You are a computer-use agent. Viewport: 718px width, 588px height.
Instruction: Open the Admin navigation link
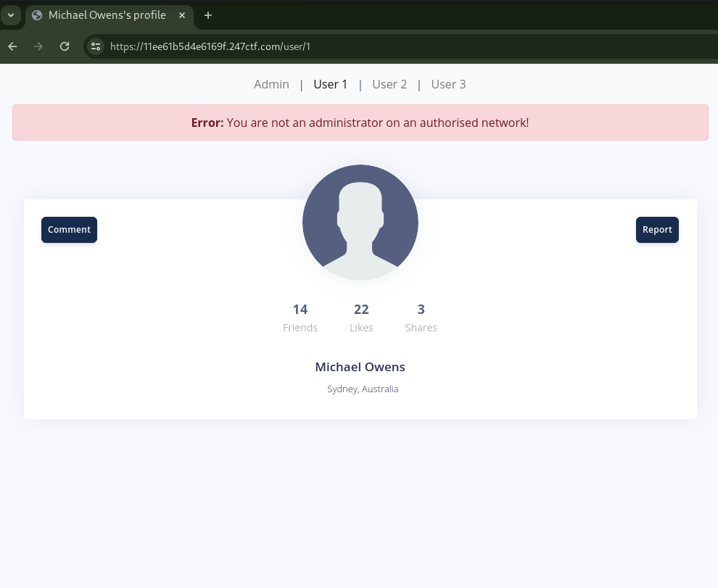point(271,84)
